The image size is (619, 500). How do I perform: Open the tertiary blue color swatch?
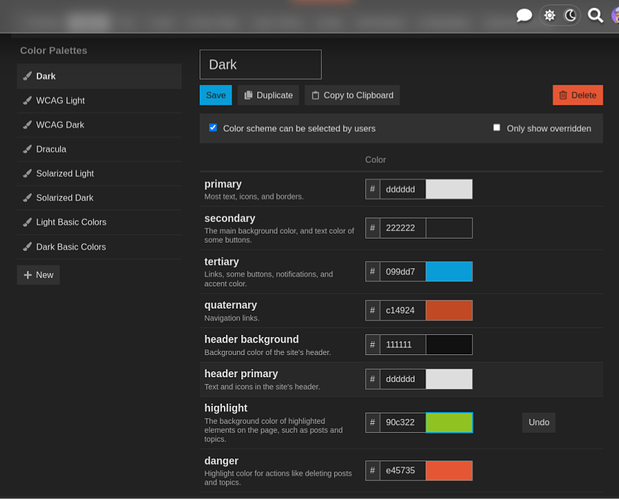[449, 272]
